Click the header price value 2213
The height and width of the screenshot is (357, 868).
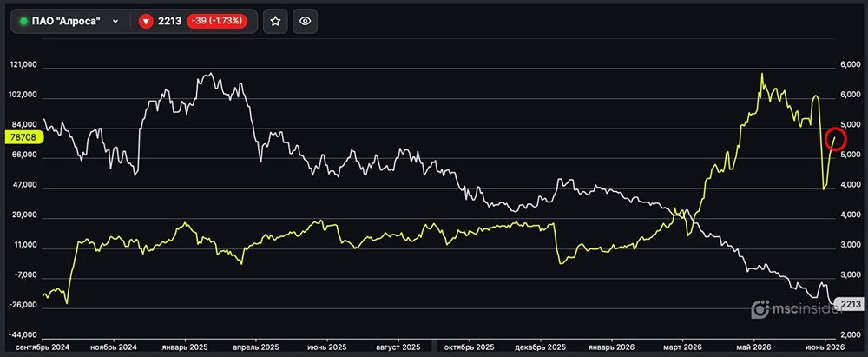[170, 21]
